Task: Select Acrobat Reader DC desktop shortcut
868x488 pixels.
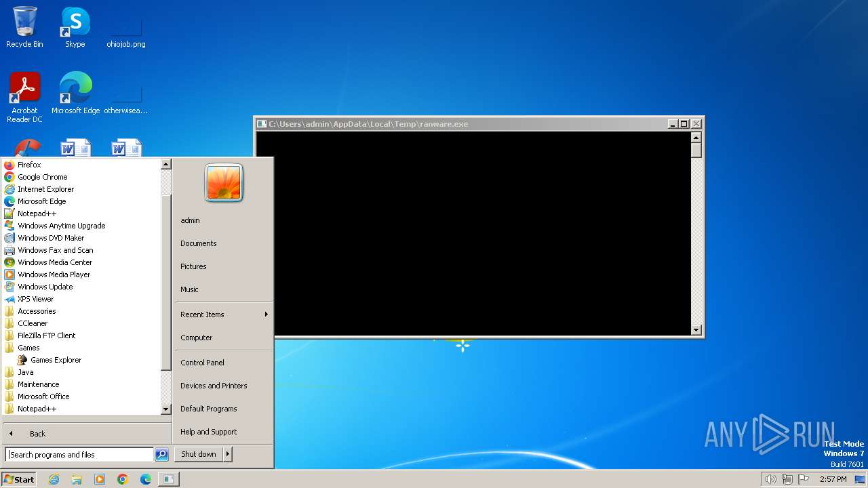Action: pos(24,98)
